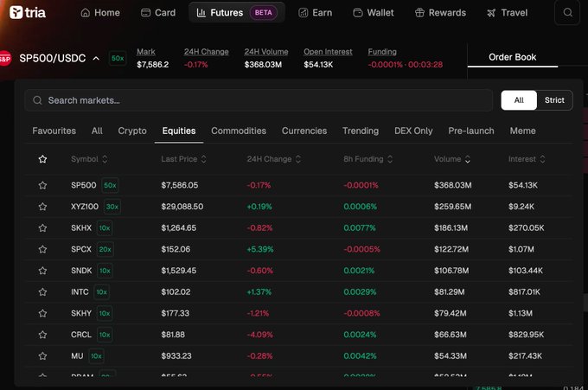Open the Card page

[x=158, y=13]
